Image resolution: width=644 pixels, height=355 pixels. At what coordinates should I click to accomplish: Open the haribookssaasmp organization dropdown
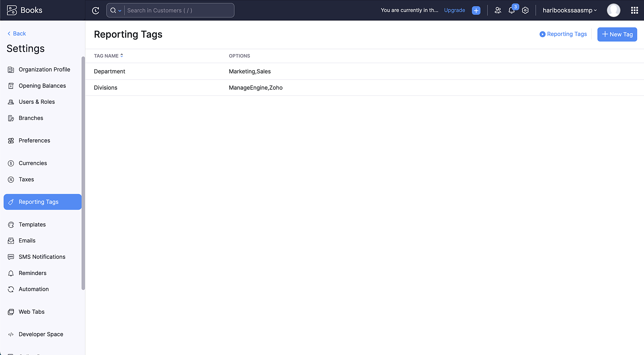pos(569,10)
